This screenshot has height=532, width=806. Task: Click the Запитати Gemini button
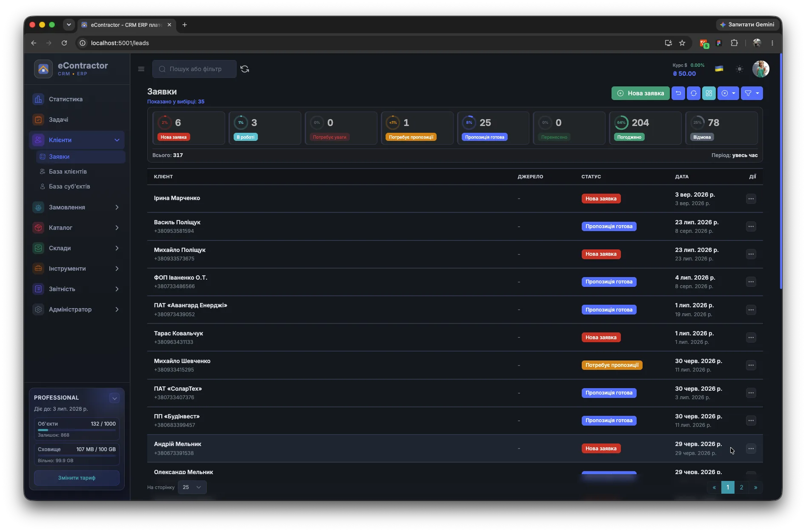tap(747, 25)
